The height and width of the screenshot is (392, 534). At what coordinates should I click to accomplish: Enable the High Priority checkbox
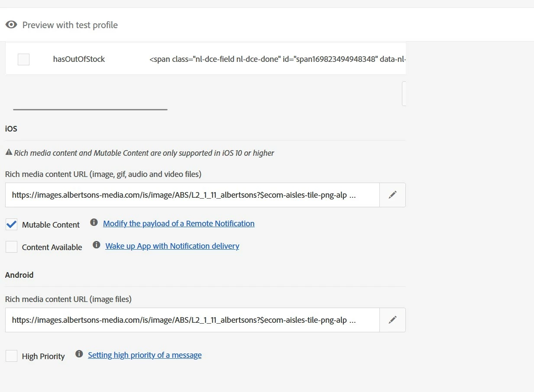[x=11, y=356]
